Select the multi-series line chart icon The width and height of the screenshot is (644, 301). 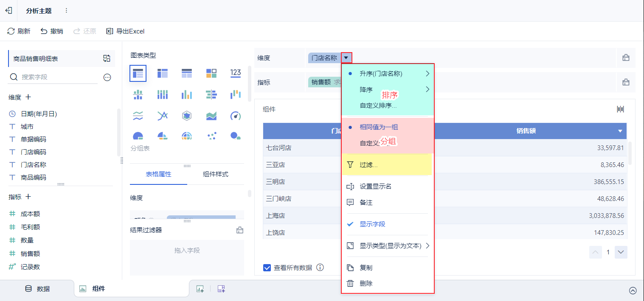pos(163,115)
